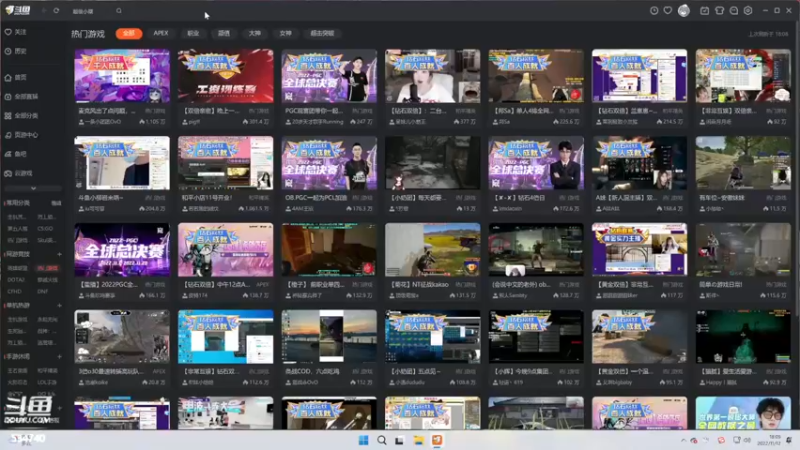Viewport: 800px width, 450px height.
Task: Open 全部直播 in the left sidebar
Action: pyautogui.click(x=21, y=96)
